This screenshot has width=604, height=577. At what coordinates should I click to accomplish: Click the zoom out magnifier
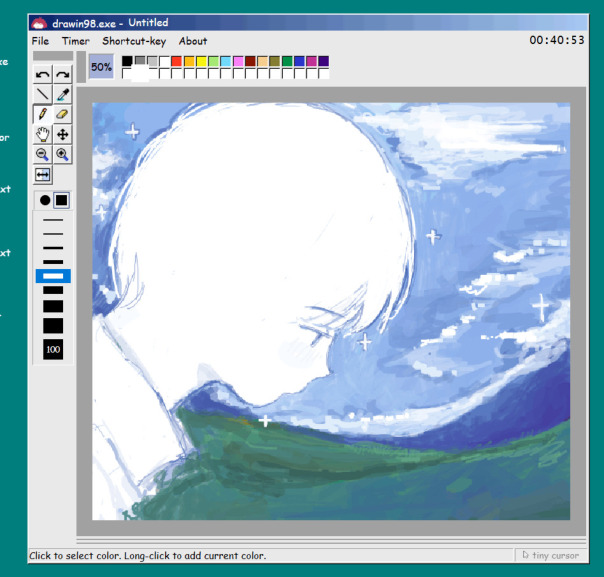[x=42, y=154]
